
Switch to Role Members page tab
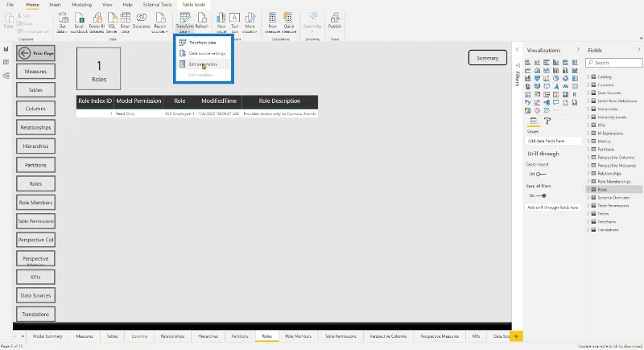click(x=298, y=336)
